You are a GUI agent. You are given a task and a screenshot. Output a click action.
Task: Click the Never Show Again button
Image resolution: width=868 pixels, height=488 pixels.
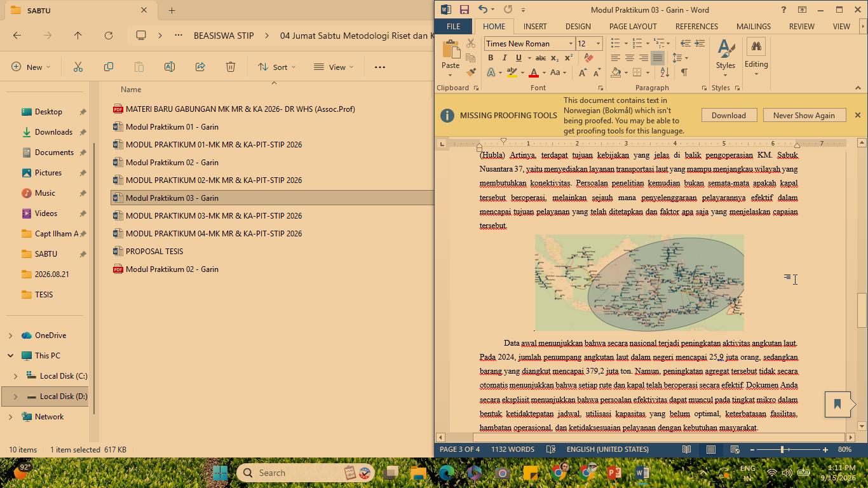(804, 115)
